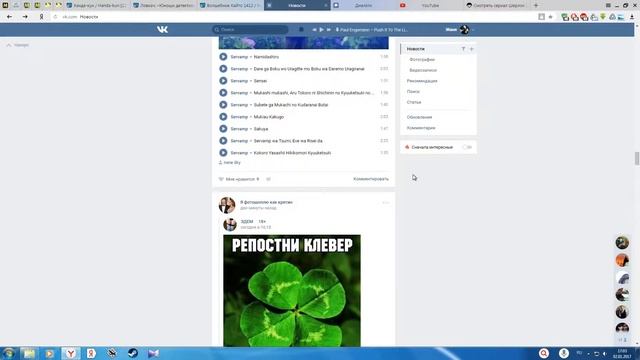The image size is (640, 360).
Task: Open the profile menu next to avatar
Action: click(x=473, y=30)
